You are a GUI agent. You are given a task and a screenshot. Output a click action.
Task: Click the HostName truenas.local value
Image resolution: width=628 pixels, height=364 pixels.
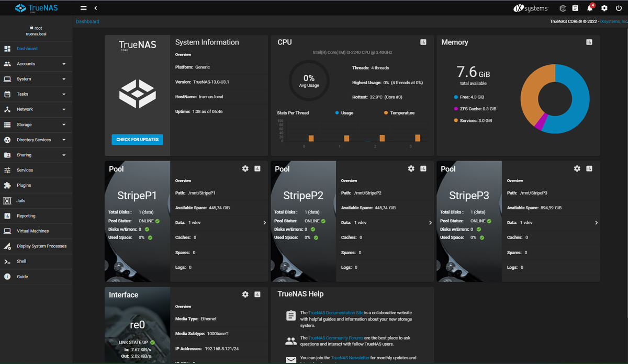tap(211, 97)
